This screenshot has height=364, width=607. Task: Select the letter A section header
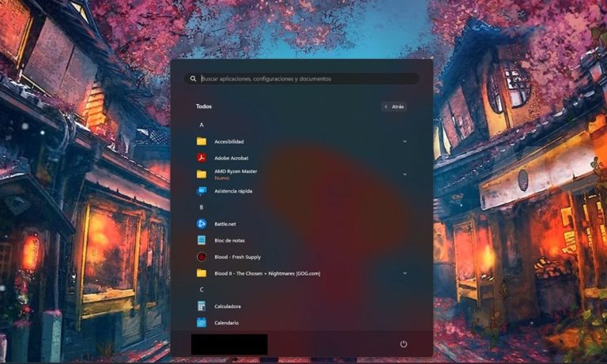[202, 125]
